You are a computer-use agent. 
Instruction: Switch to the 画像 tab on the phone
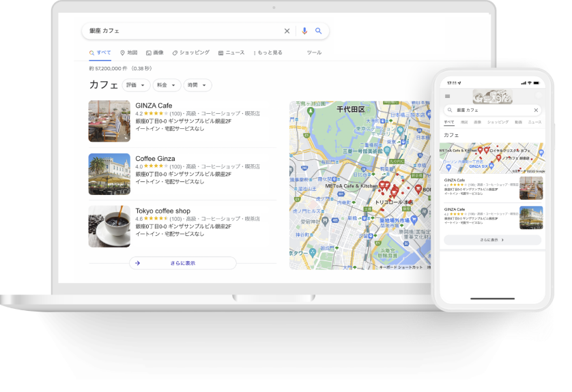(x=478, y=123)
